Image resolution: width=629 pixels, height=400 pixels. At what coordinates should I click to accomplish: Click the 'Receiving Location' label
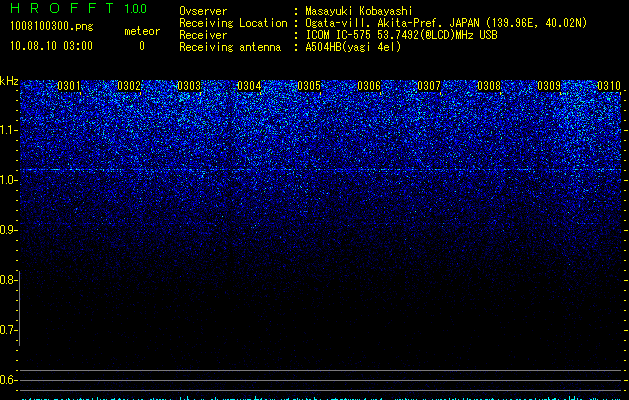[x=233, y=23]
